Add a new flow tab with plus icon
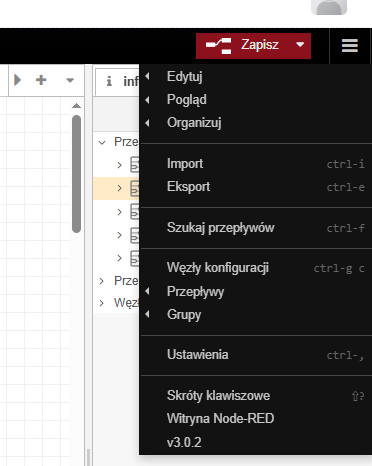 click(x=41, y=80)
